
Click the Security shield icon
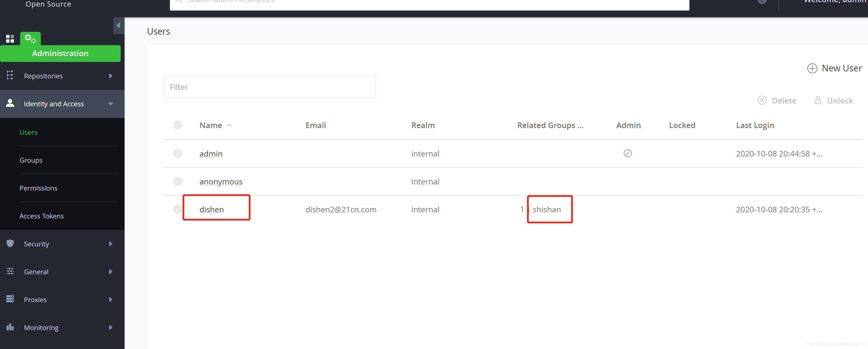(x=10, y=243)
